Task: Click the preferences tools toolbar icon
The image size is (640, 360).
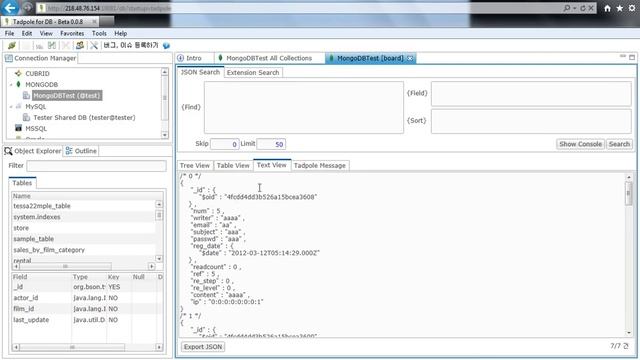Action: [94, 45]
